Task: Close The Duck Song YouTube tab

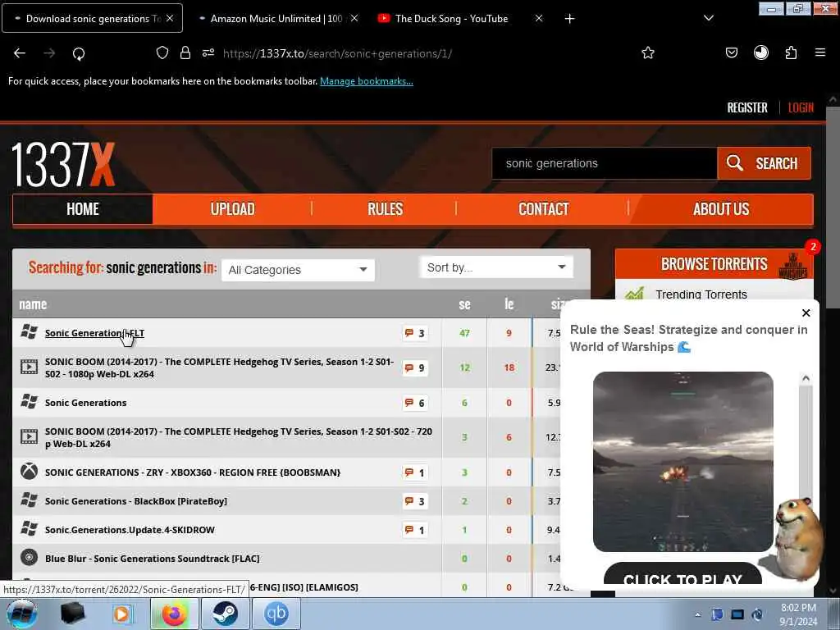Action: point(539,18)
